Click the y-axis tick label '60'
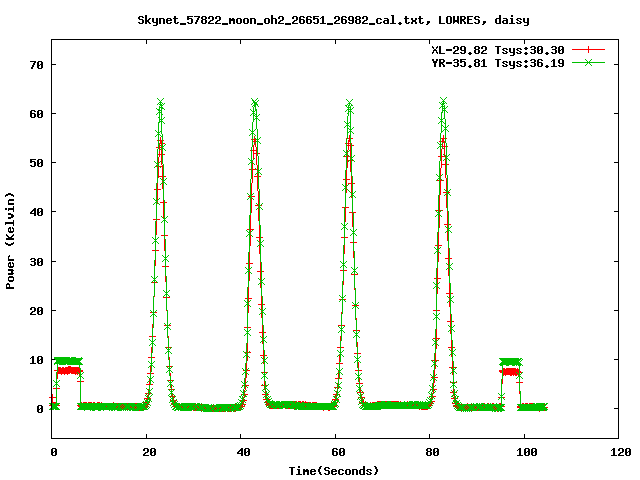The width and height of the screenshot is (640, 480). (x=36, y=114)
